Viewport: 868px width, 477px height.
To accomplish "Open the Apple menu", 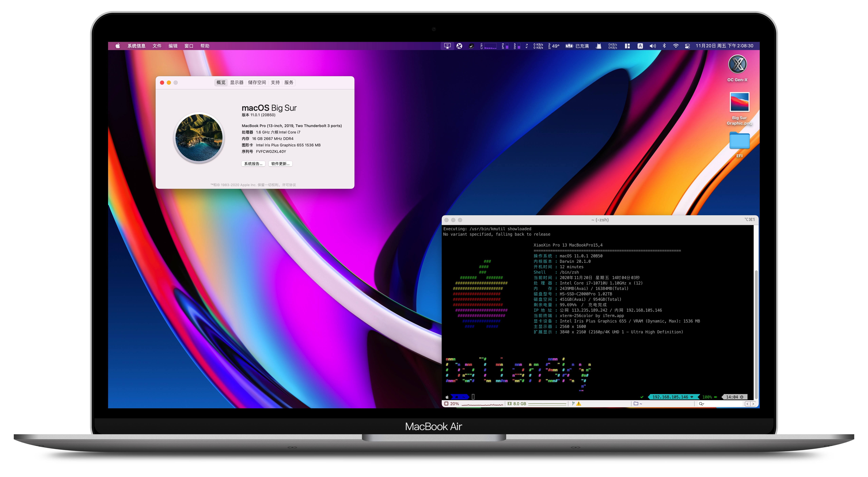I will point(118,46).
